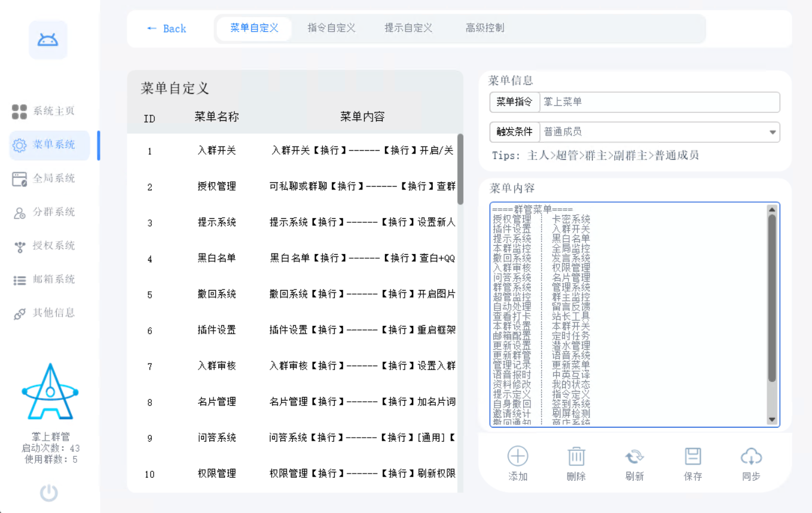Click ID cell number 5

149,295
